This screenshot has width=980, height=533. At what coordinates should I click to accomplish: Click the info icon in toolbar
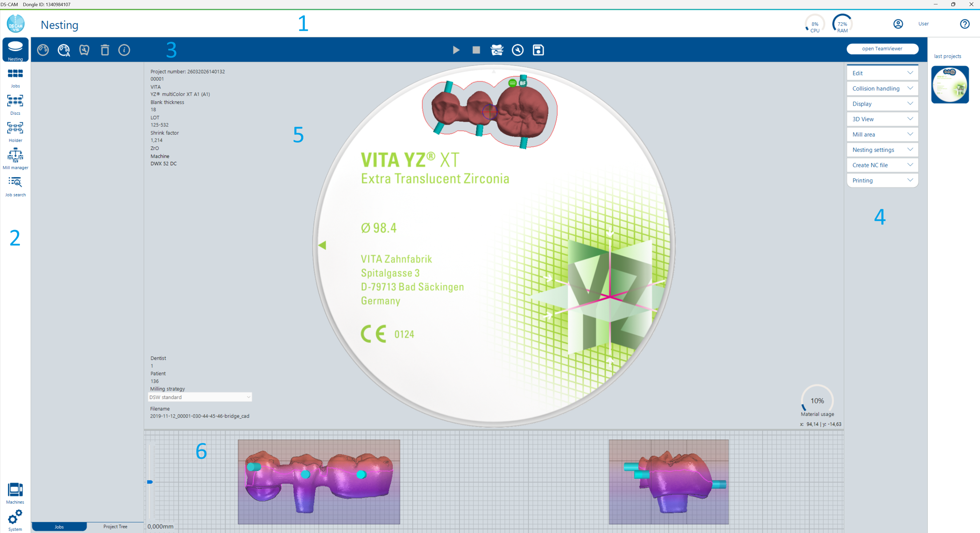click(x=124, y=50)
